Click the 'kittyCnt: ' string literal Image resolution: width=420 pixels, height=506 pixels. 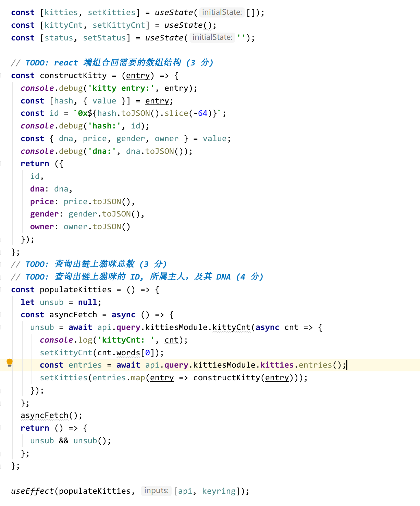[x=126, y=340]
